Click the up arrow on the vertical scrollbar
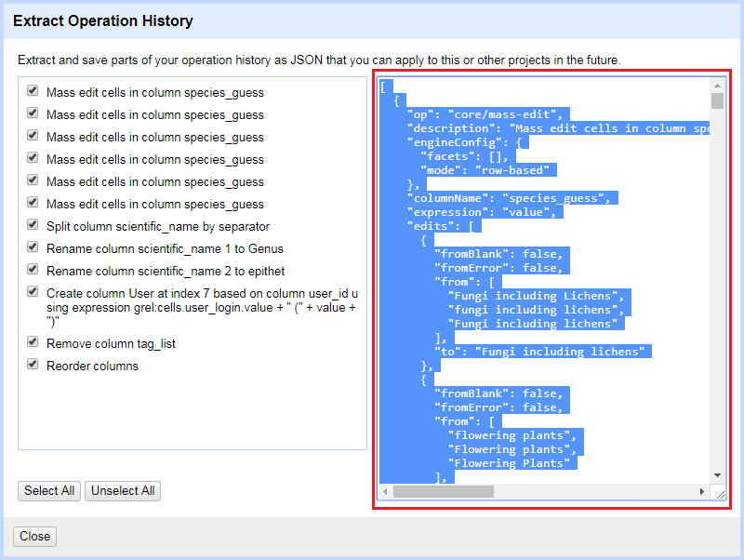The width and height of the screenshot is (744, 560). pos(717,86)
